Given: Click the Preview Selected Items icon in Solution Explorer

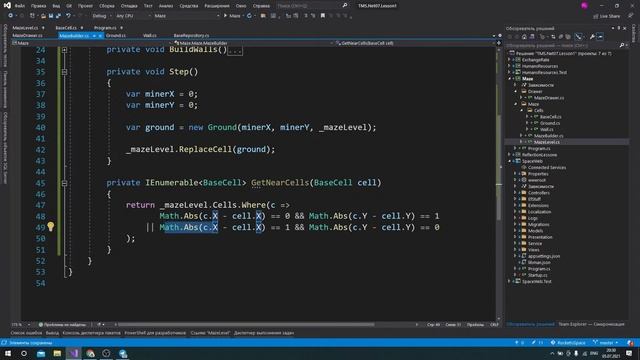Looking at the screenshot, I should tap(600, 37).
